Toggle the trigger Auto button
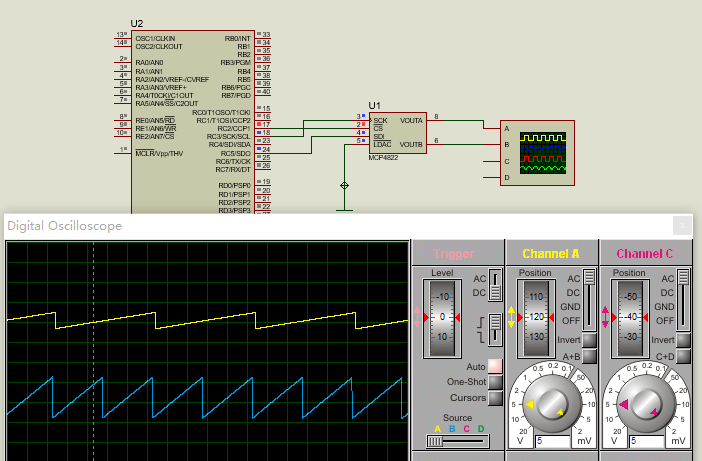Viewport: 702px width, 461px height. coord(494,367)
